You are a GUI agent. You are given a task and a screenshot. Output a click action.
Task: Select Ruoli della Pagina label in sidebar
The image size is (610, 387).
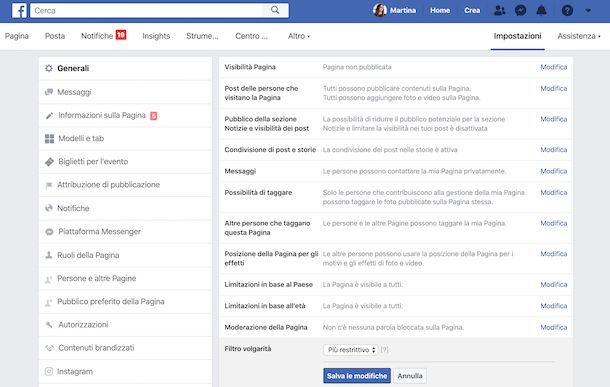(88, 255)
